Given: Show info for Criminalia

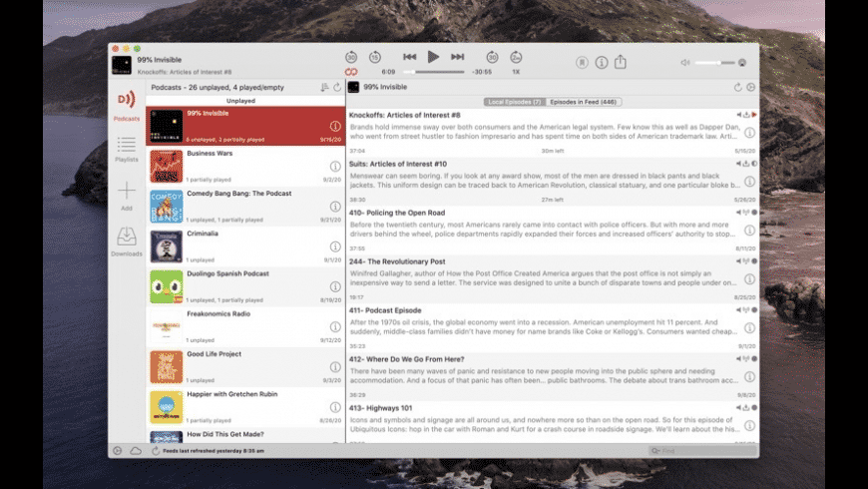Looking at the screenshot, I should [x=335, y=246].
